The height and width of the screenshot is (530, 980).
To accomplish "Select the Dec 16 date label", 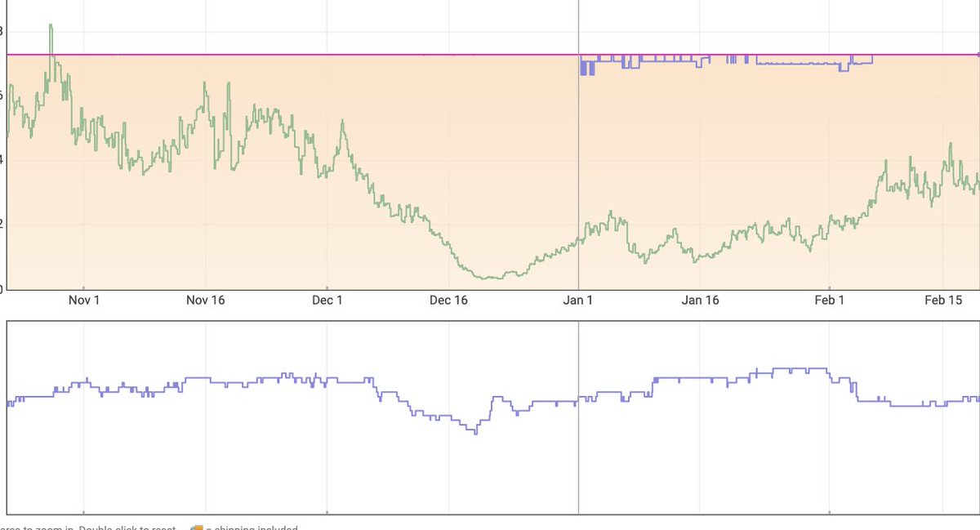I will pyautogui.click(x=448, y=301).
